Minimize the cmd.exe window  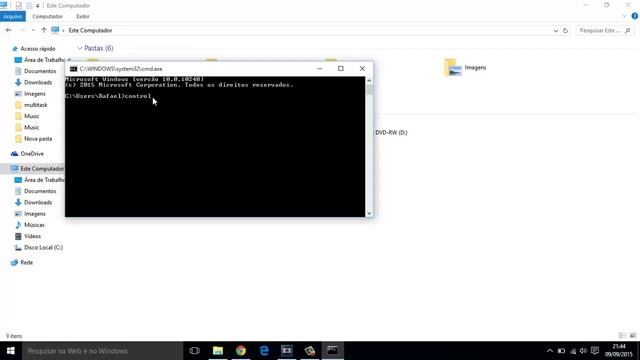(320, 69)
